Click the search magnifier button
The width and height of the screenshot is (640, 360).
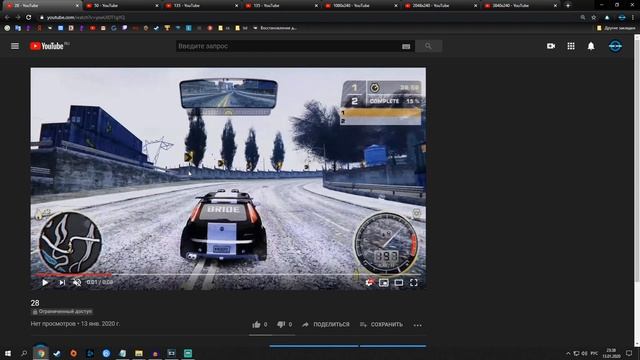(428, 46)
